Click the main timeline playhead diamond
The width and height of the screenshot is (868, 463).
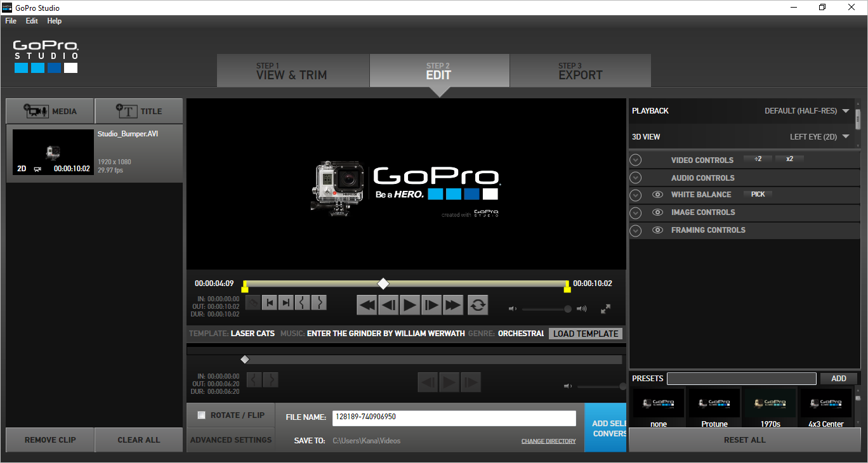click(383, 284)
